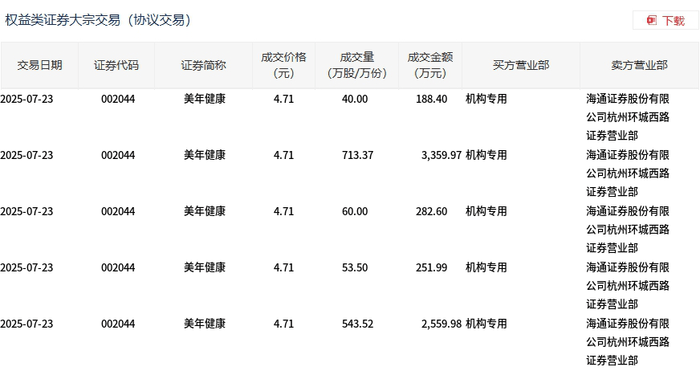This screenshot has width=700, height=371.
Task: Select the 188.40 amount cell
Action: click(x=431, y=99)
